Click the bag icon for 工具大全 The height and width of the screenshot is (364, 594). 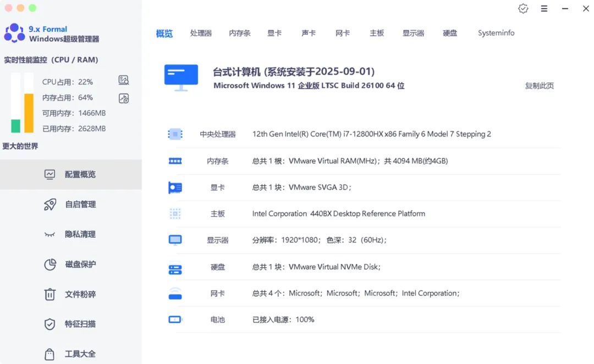(x=50, y=354)
